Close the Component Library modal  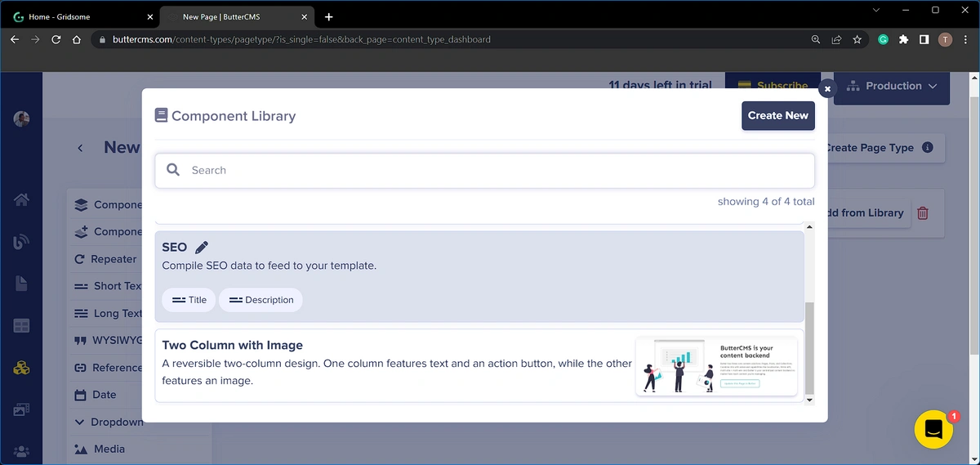click(827, 88)
